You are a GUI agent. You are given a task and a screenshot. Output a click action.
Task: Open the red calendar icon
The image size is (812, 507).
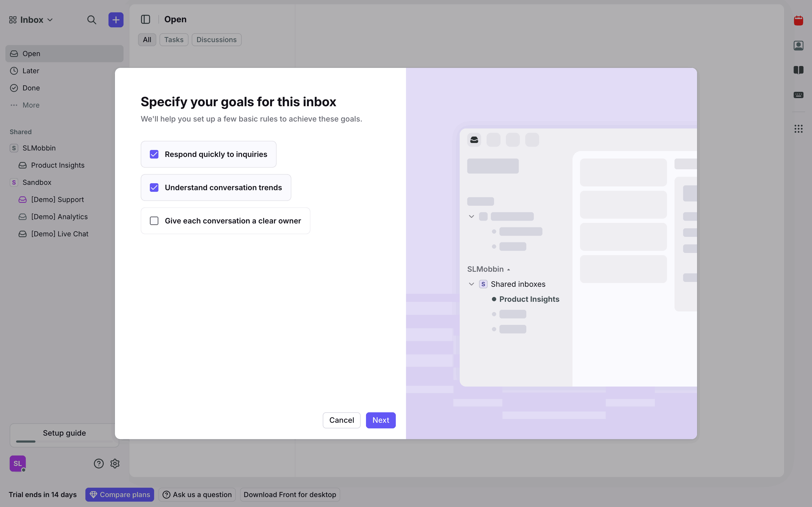[798, 21]
